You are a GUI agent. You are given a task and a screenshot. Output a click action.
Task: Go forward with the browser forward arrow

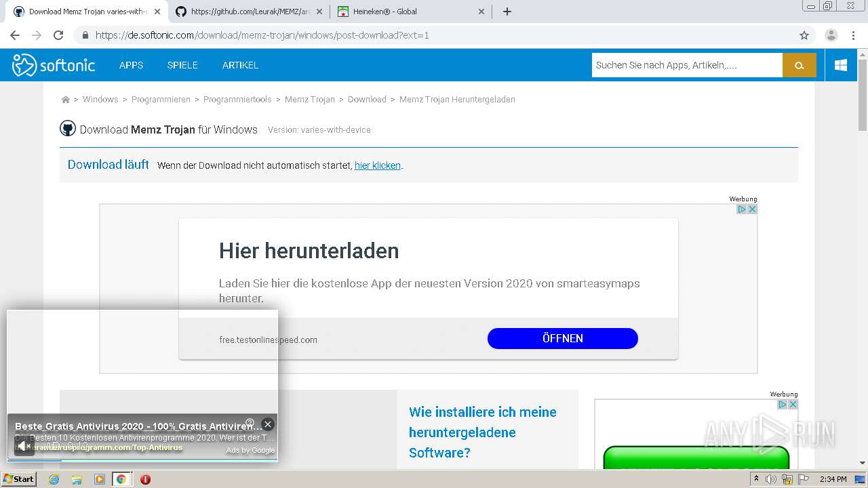(x=37, y=35)
